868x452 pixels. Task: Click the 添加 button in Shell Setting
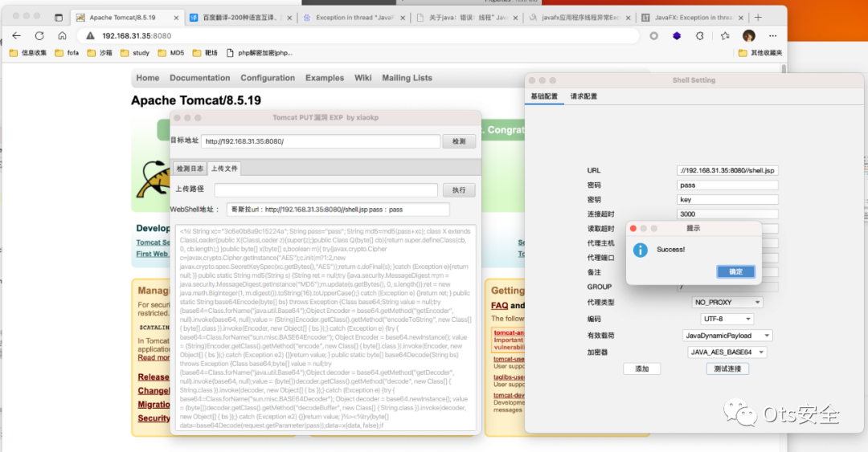click(x=641, y=369)
